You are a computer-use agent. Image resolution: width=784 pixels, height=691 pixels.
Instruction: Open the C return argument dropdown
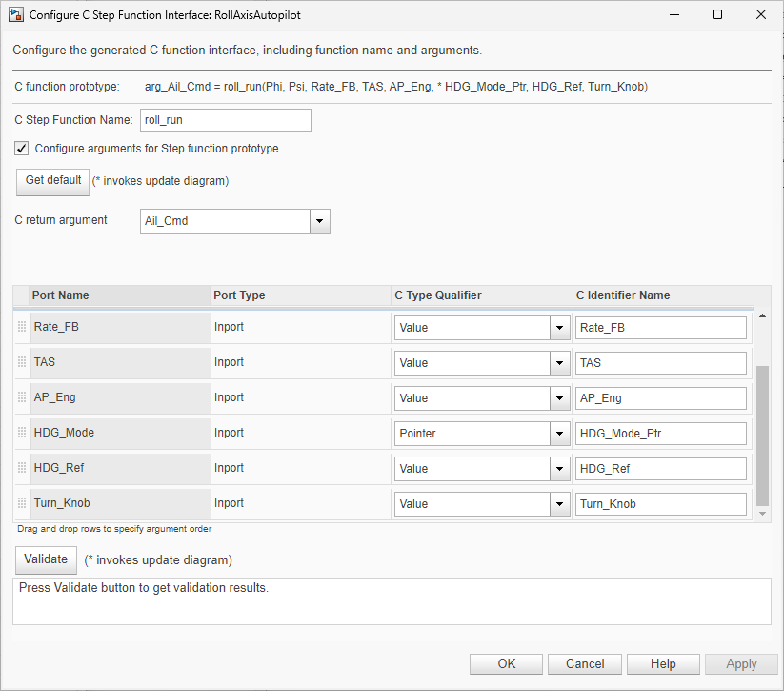[x=320, y=221]
